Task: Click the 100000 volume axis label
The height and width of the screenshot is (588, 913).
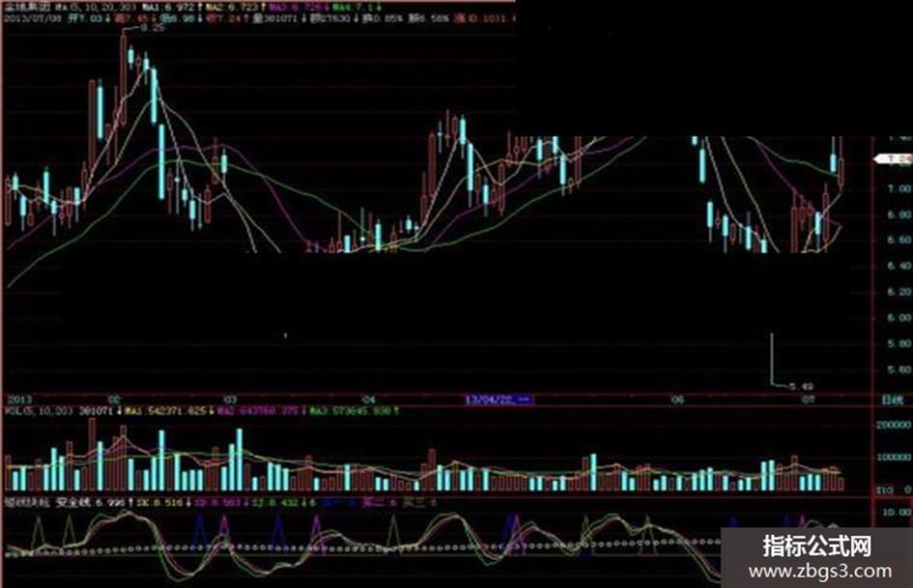Action: tap(894, 458)
